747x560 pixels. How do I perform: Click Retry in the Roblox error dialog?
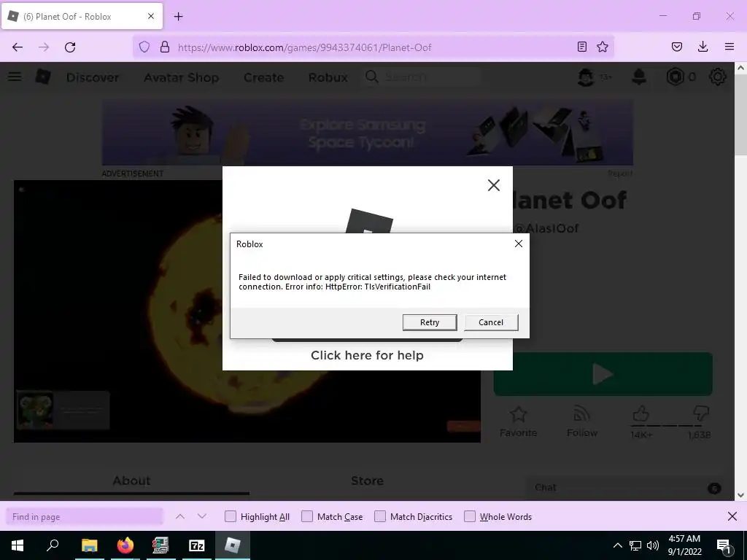pyautogui.click(x=429, y=322)
